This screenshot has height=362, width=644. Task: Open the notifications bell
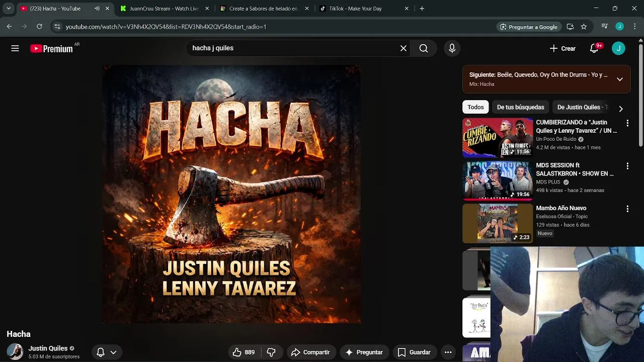tap(594, 48)
